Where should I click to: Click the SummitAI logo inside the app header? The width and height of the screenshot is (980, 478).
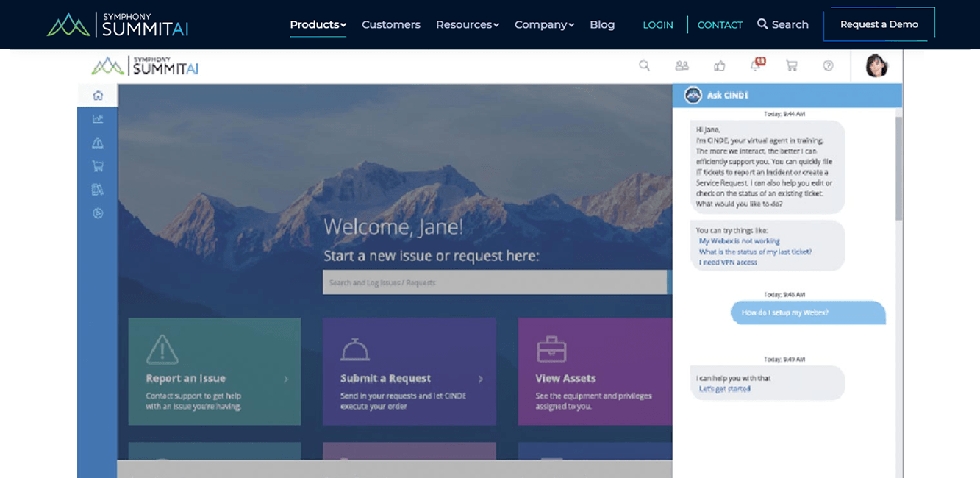(x=145, y=66)
